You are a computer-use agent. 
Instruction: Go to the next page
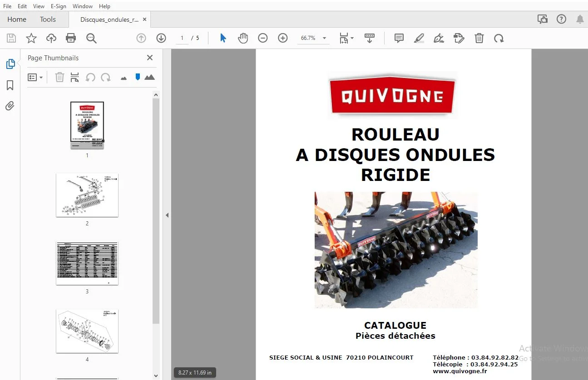tap(161, 38)
